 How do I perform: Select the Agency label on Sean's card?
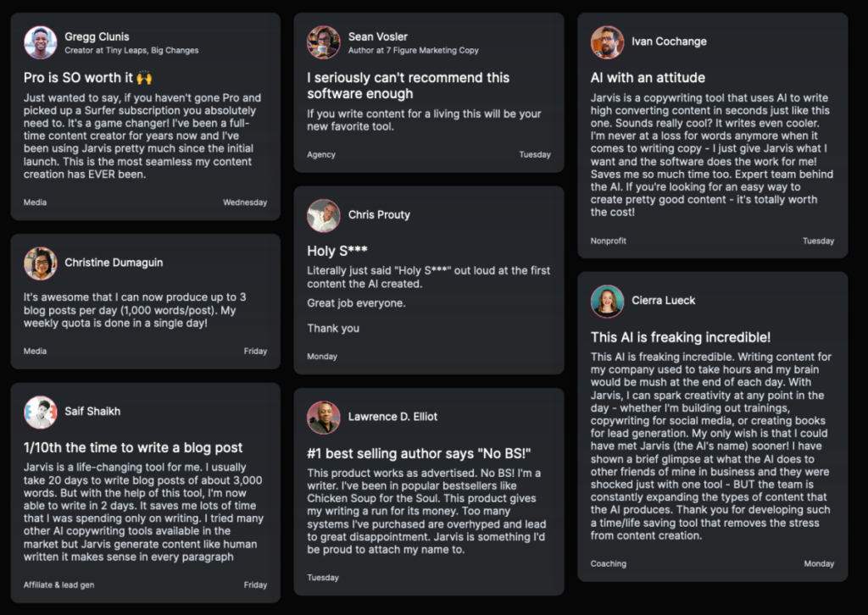321,154
